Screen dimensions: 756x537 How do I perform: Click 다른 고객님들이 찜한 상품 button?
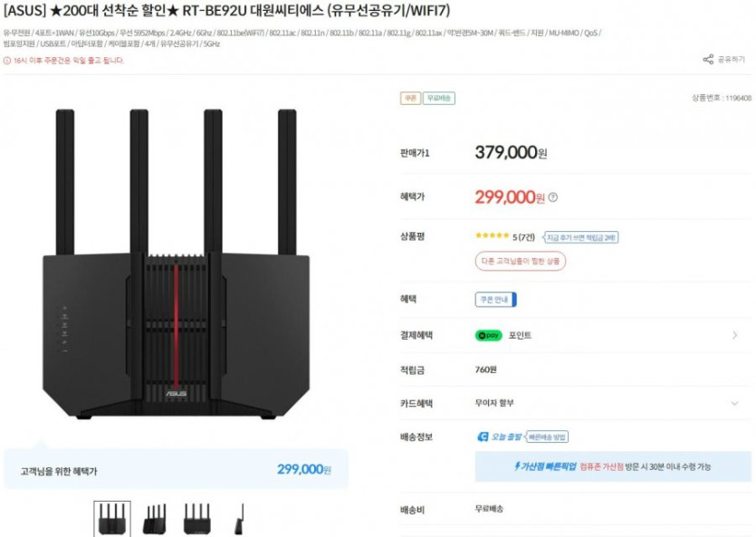click(x=521, y=261)
